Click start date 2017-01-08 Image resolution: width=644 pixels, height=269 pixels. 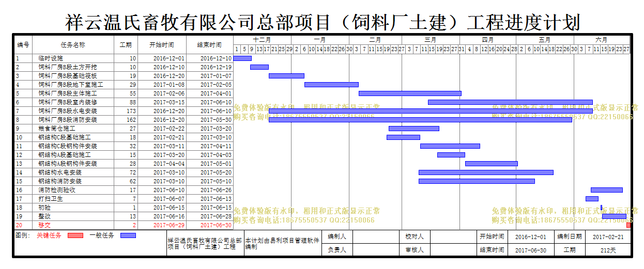click(169, 85)
